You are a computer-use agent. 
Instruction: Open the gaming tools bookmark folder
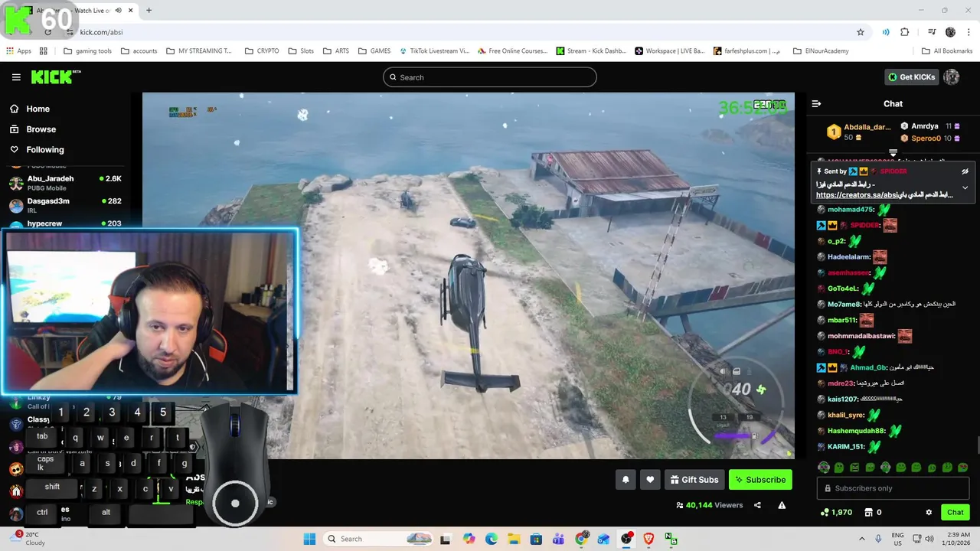coord(87,51)
